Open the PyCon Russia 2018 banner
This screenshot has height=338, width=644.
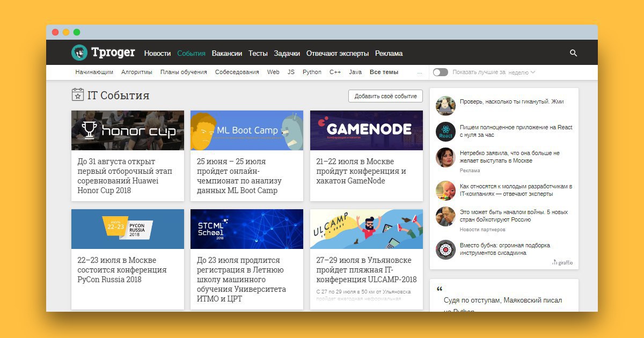[x=128, y=229]
